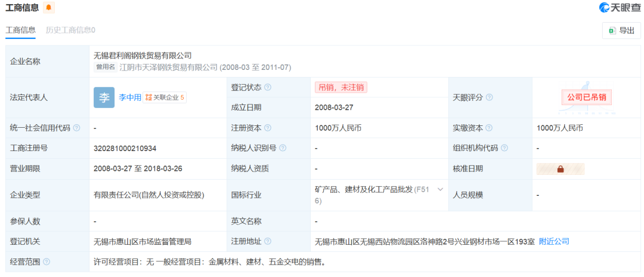Image resolution: width=644 pixels, height=277 pixels.
Task: Click the lock icon in 核准日期
Action: tap(560, 168)
